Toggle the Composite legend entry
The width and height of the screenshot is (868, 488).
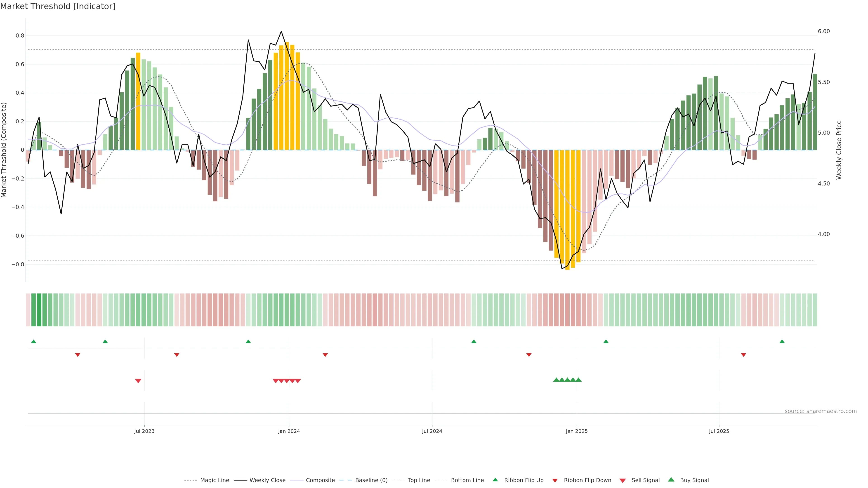pyautogui.click(x=320, y=480)
